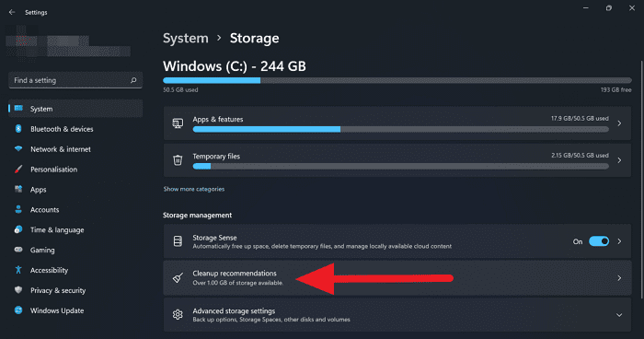Turn off the Storage Sense toggle

coord(599,241)
